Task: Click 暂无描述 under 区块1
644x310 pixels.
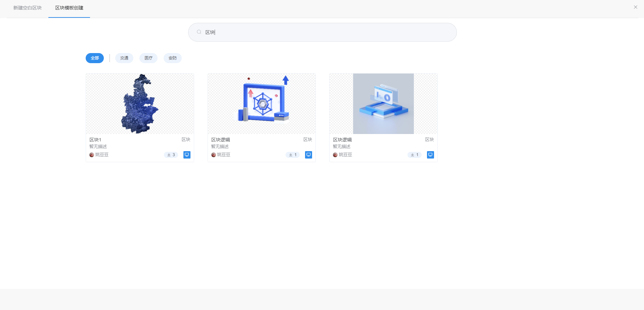Action: click(98, 146)
